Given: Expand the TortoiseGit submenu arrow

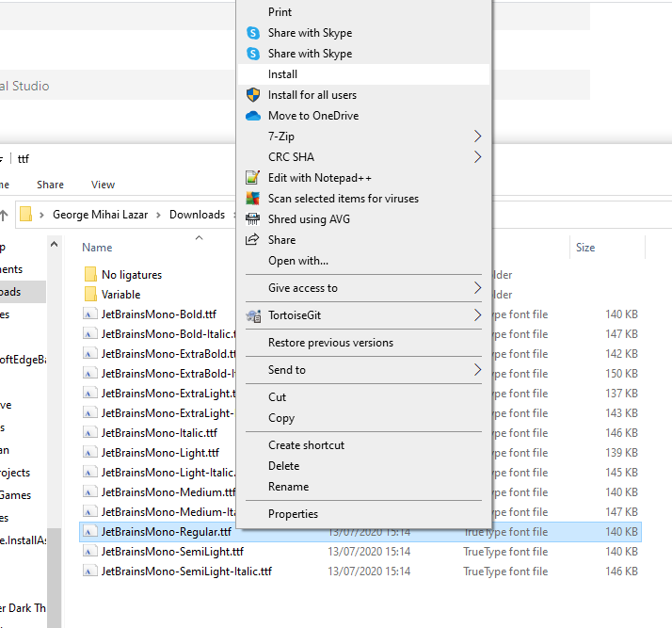Looking at the screenshot, I should tap(478, 315).
